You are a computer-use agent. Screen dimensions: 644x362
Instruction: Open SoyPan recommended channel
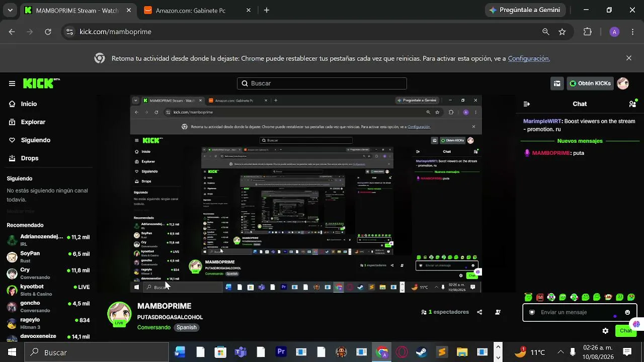(48, 256)
